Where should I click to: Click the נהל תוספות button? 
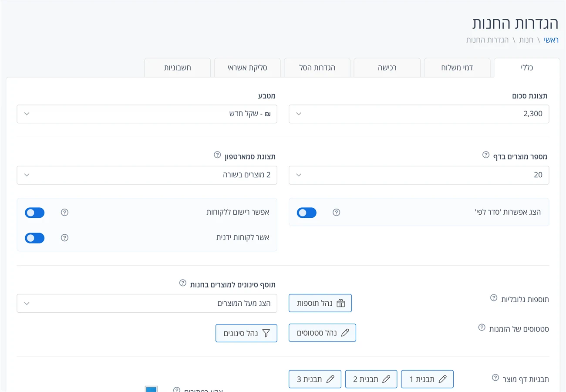(x=320, y=303)
